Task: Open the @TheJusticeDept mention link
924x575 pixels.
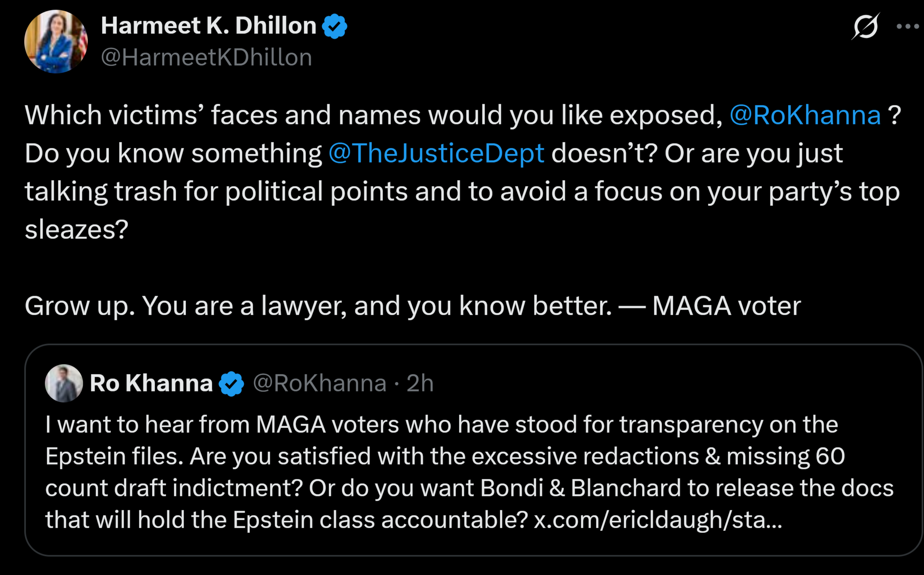Action: pyautogui.click(x=436, y=153)
